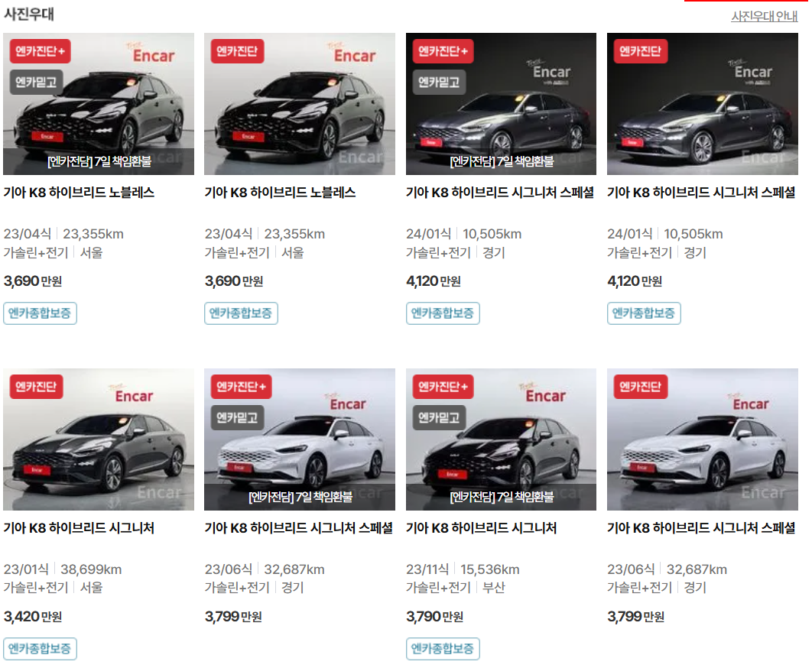This screenshot has height=668, width=812.
Task: Click the 엔카진단+ badge on the white 3,799만원 car
Action: click(242, 387)
